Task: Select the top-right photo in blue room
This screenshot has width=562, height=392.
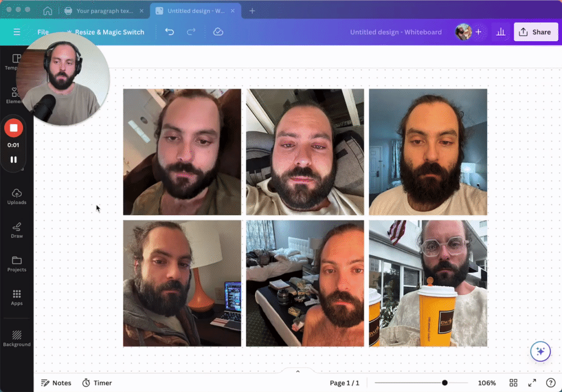Action: (428, 152)
